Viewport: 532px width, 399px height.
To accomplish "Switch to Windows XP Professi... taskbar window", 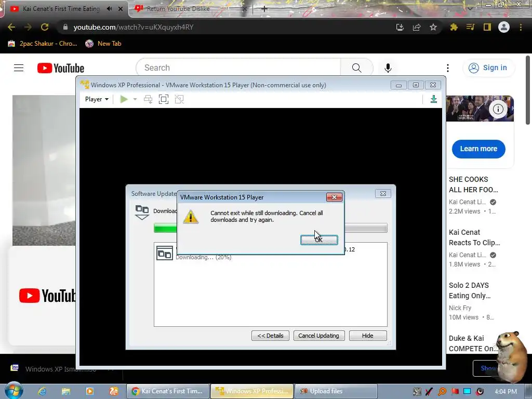I will click(x=252, y=391).
